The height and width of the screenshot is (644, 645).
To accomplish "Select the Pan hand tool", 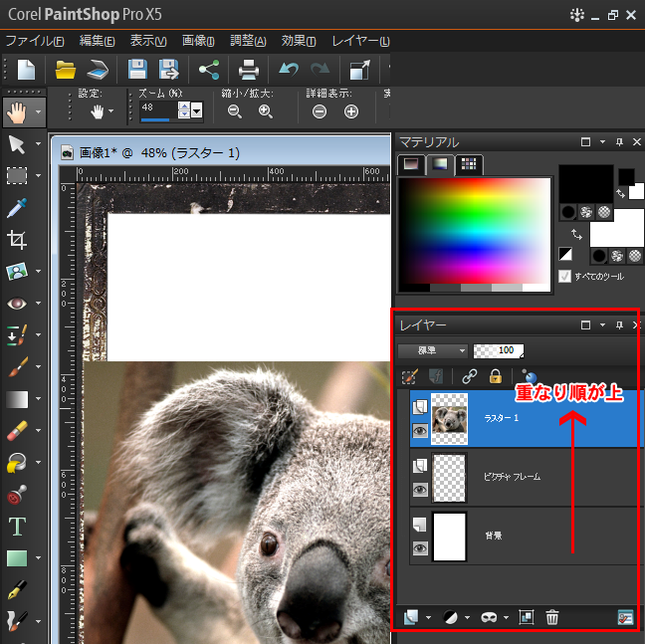I will click(17, 112).
